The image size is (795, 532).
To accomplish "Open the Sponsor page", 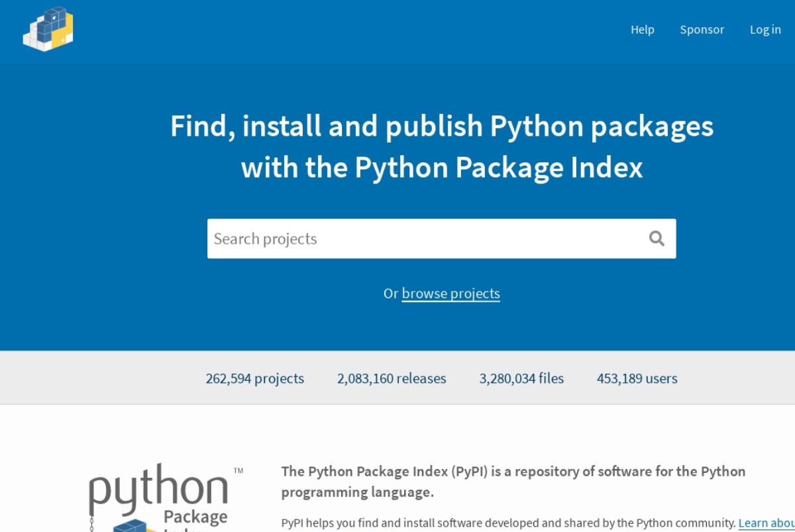I will [702, 30].
